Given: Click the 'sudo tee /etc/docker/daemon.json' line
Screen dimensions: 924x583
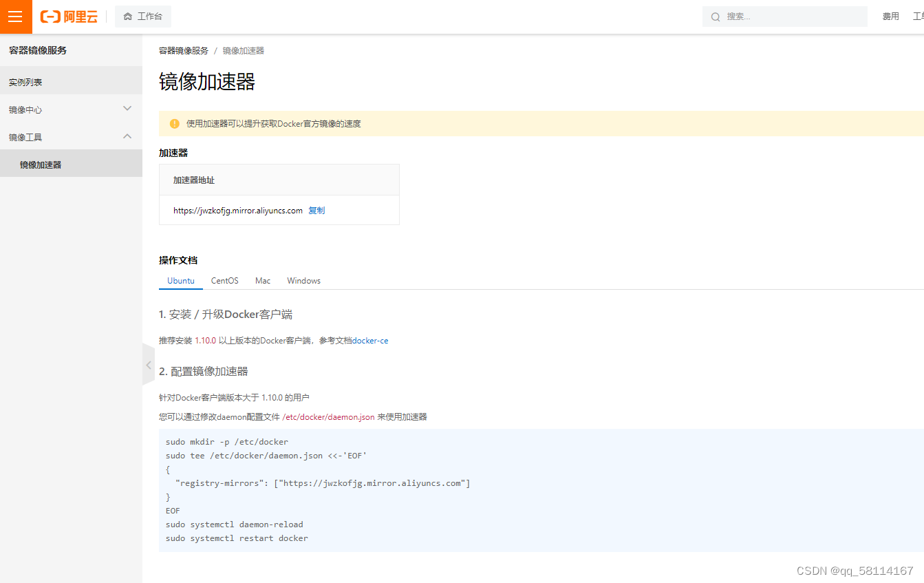Looking at the screenshot, I should click(x=266, y=456).
